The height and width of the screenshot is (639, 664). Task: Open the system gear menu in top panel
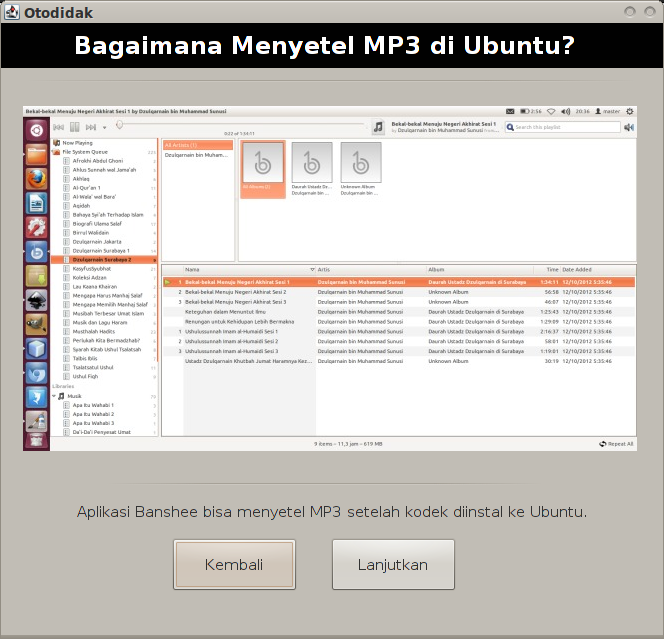630,111
